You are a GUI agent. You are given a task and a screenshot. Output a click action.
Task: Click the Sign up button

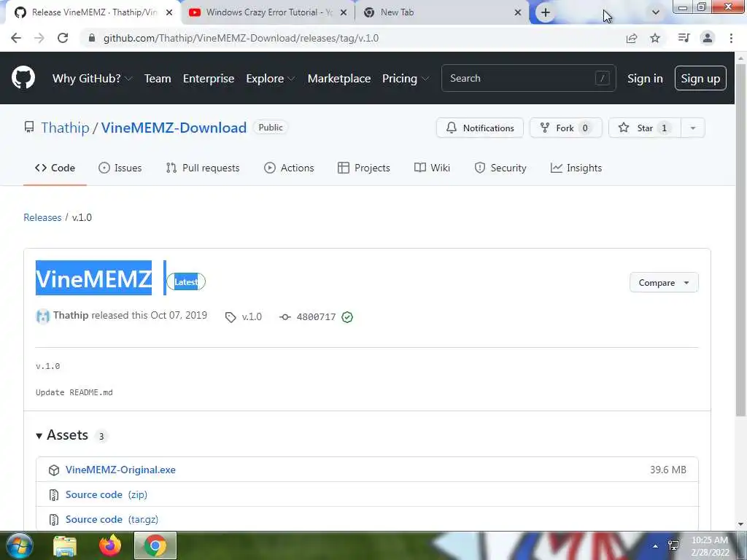700,78
